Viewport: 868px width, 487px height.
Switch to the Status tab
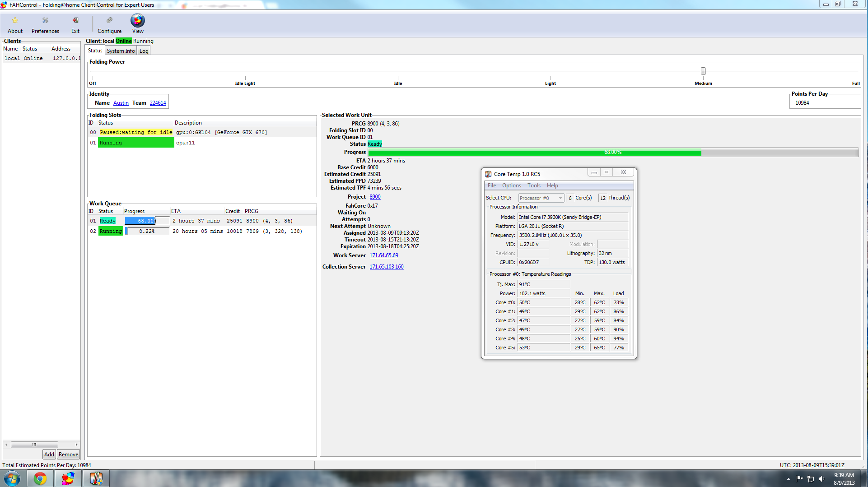click(x=95, y=51)
